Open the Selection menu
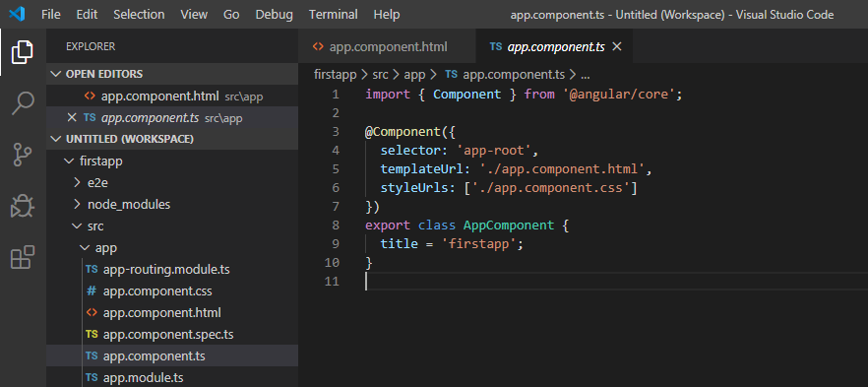The width and height of the screenshot is (868, 387). point(139,15)
